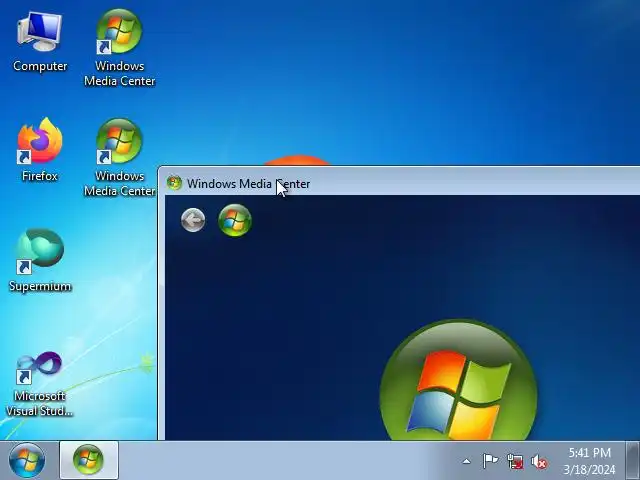
Task: Click the Media Center taskbar button
Action: click(89, 460)
